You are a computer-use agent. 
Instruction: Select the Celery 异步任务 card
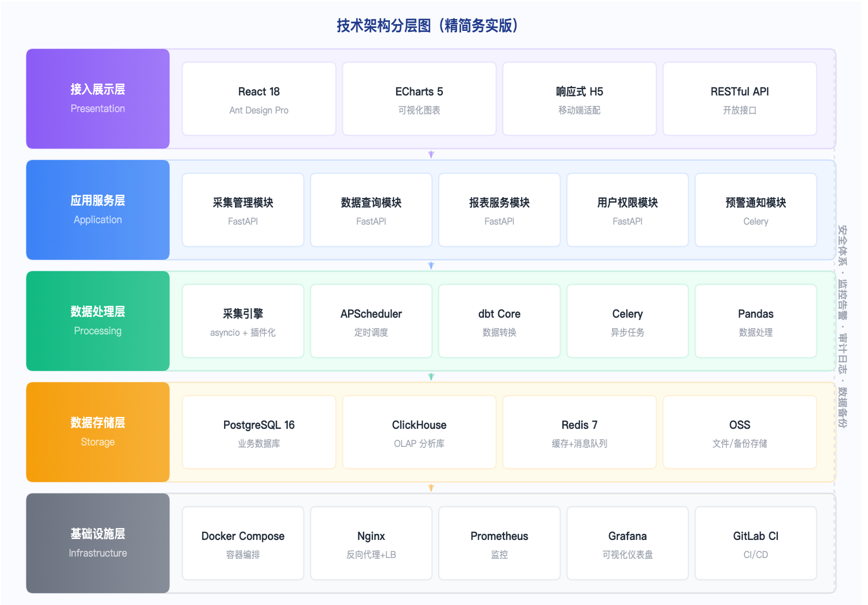point(628,321)
